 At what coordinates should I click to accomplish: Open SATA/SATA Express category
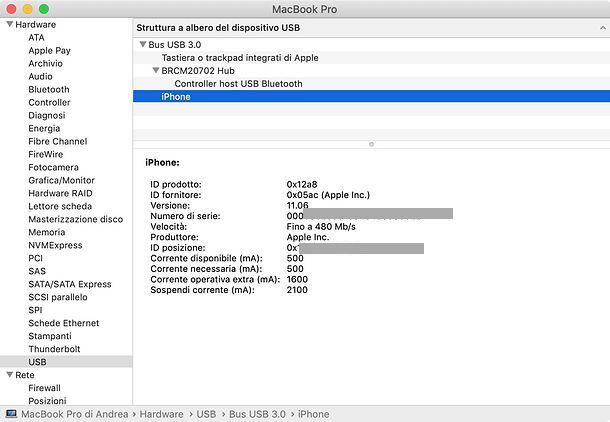pos(70,284)
